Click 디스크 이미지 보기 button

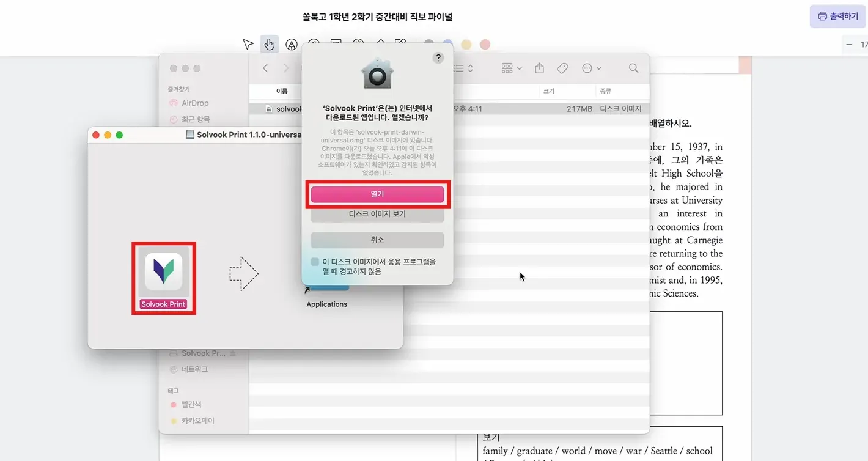tap(377, 214)
